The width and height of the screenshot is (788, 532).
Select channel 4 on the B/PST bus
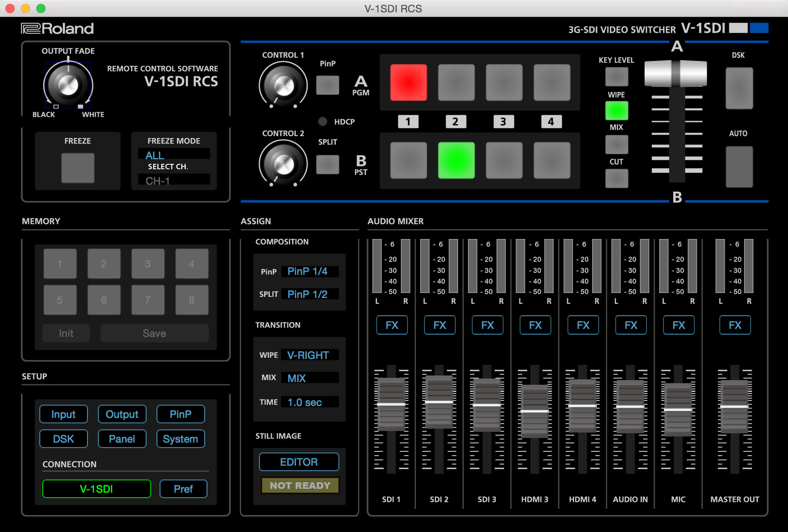552,160
